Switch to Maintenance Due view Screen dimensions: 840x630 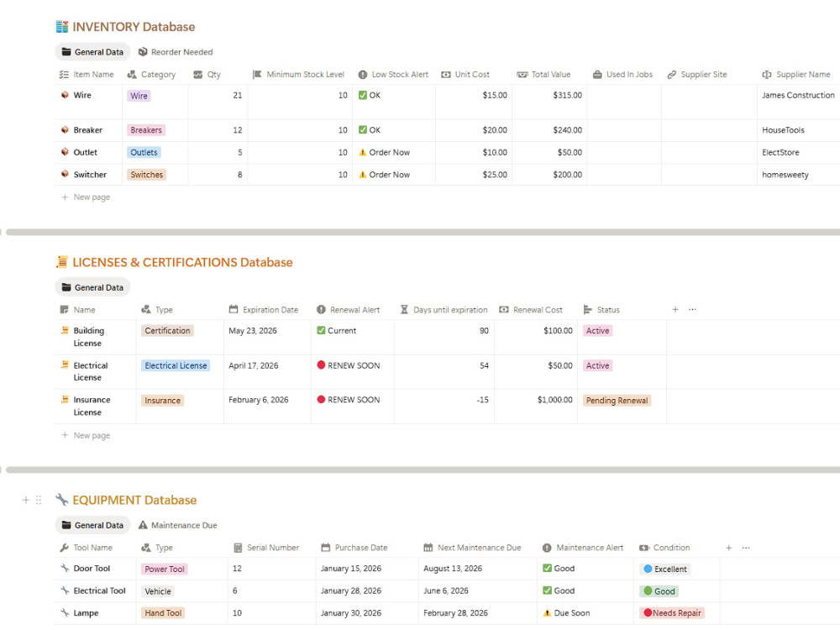178,525
